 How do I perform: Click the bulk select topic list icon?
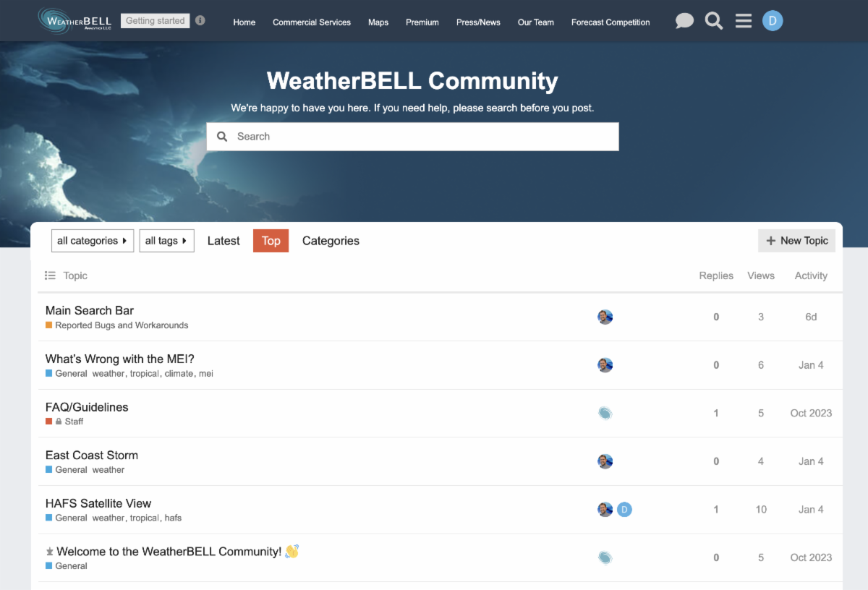click(x=50, y=275)
